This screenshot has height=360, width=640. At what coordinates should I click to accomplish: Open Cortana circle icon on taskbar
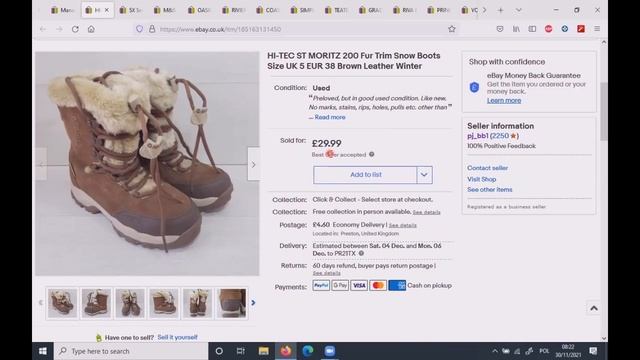[x=219, y=351]
